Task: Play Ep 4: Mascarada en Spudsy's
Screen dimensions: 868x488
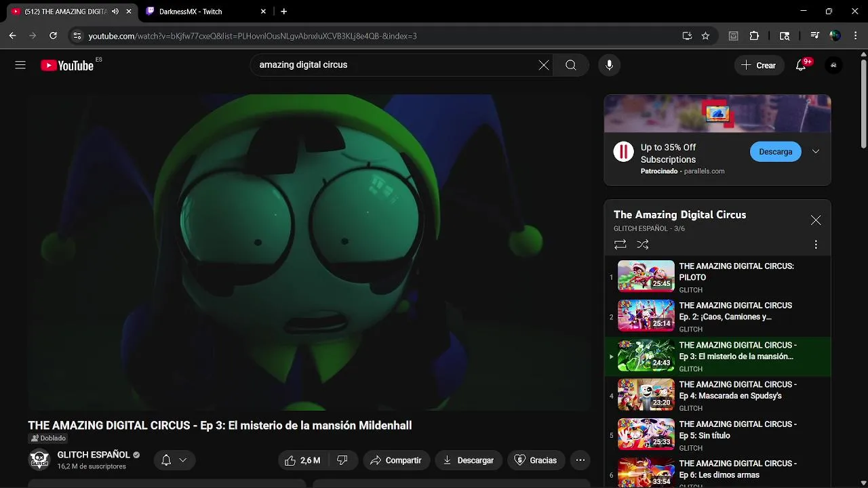Action: coord(717,396)
